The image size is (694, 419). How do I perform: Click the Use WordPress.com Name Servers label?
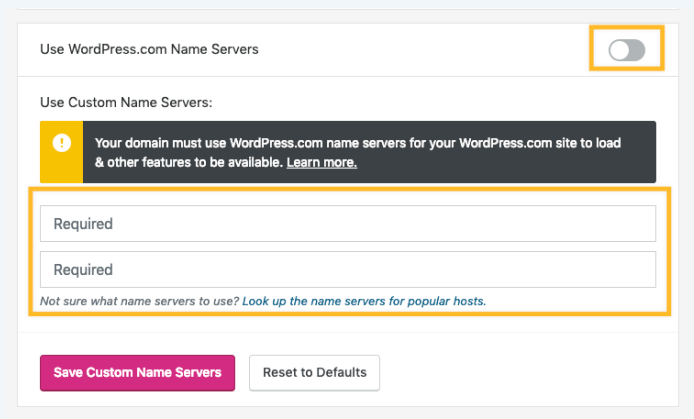pyautogui.click(x=149, y=49)
